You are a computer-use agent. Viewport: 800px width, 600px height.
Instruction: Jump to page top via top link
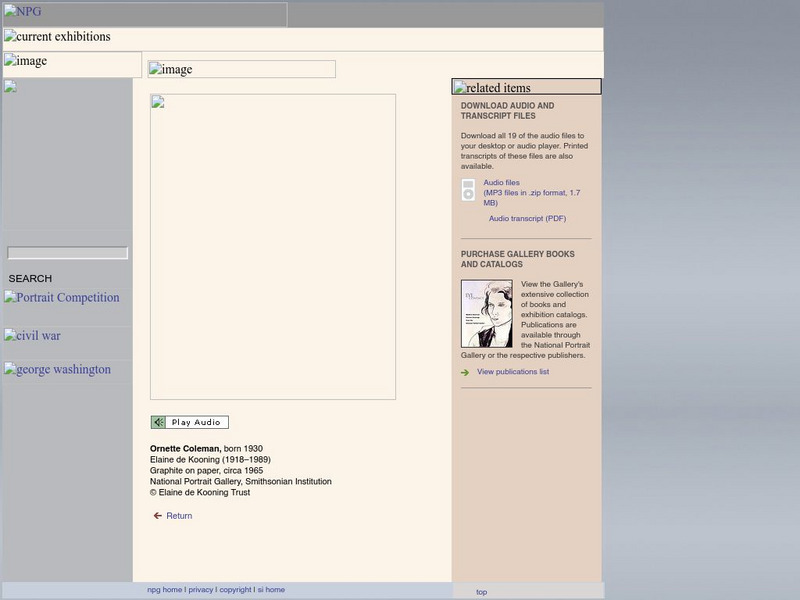pos(481,592)
